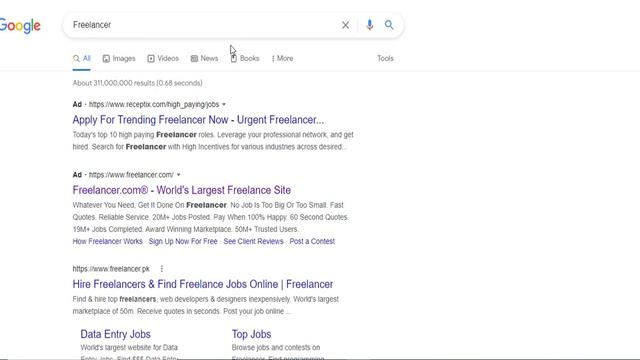Clear the search box with the X icon
The image size is (640, 360).
pyautogui.click(x=345, y=25)
